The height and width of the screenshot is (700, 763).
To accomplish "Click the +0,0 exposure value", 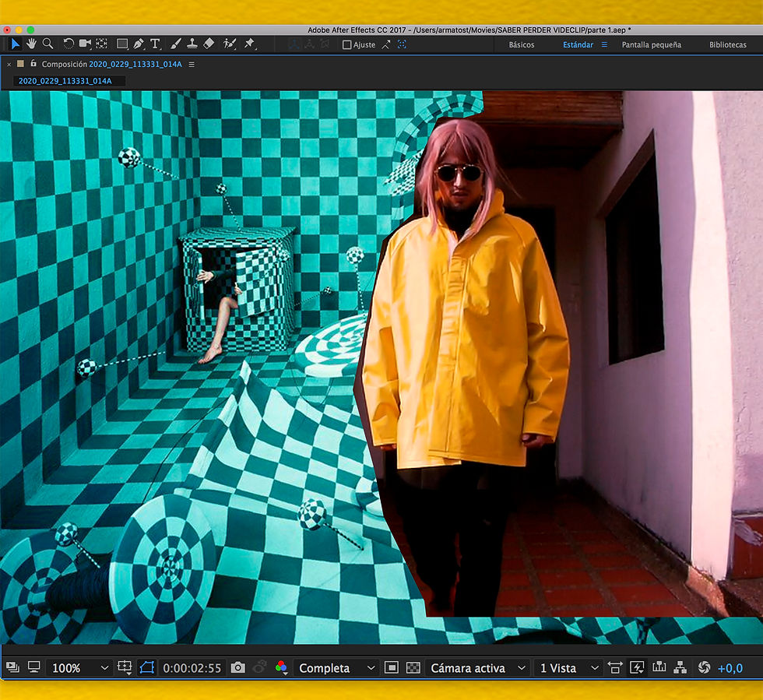I will click(x=730, y=668).
